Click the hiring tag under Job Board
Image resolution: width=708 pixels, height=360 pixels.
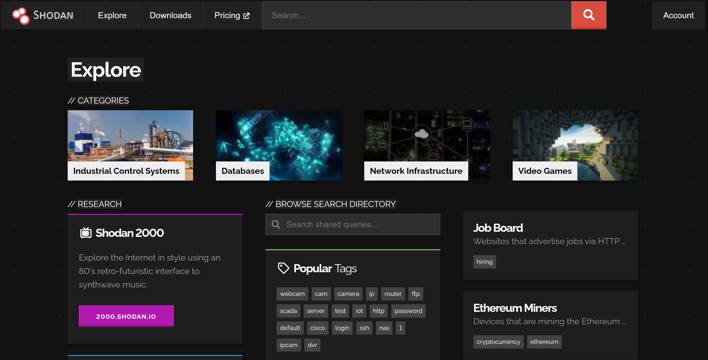click(484, 262)
